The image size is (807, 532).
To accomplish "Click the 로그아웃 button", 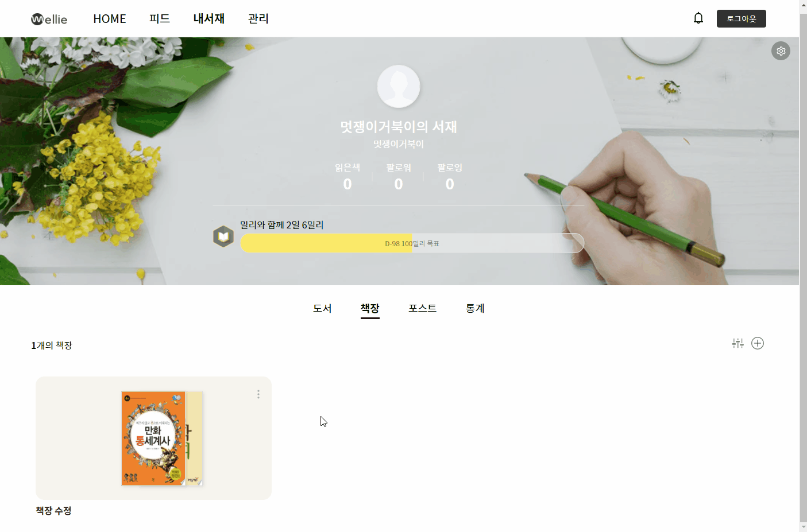I will point(741,18).
